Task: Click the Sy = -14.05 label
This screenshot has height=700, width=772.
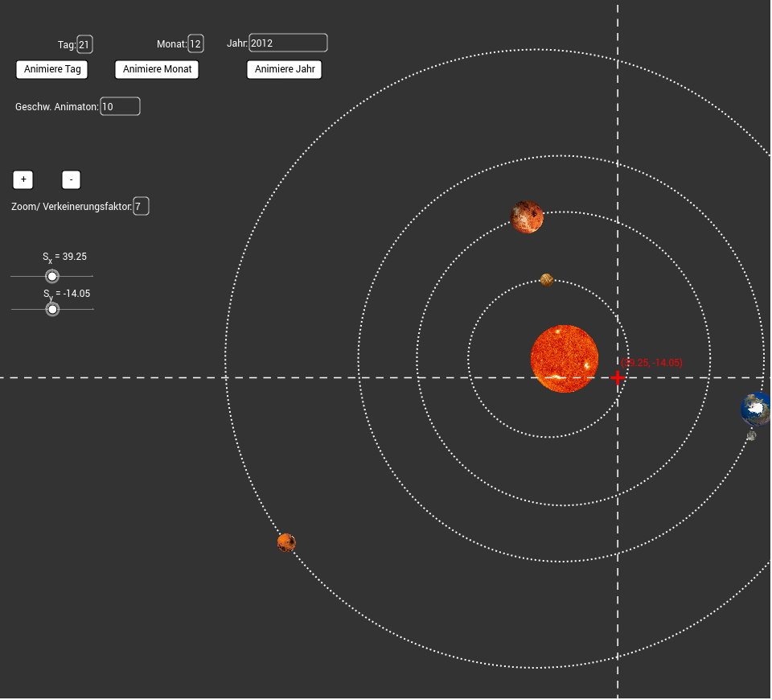Action: 67,294
